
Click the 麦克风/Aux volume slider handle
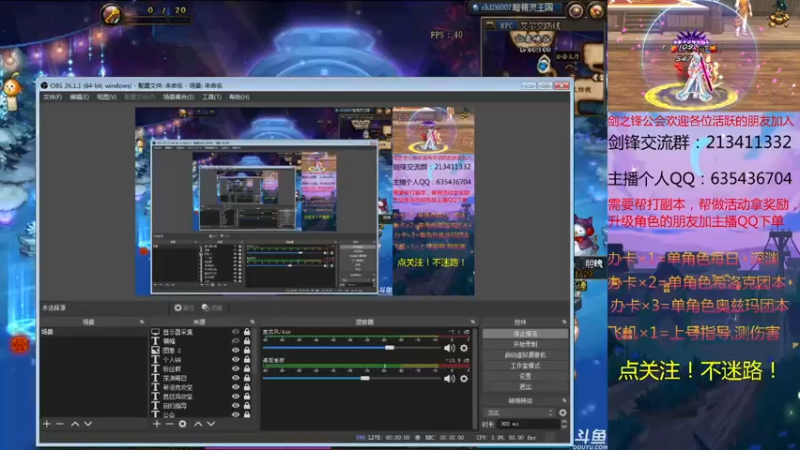point(389,347)
